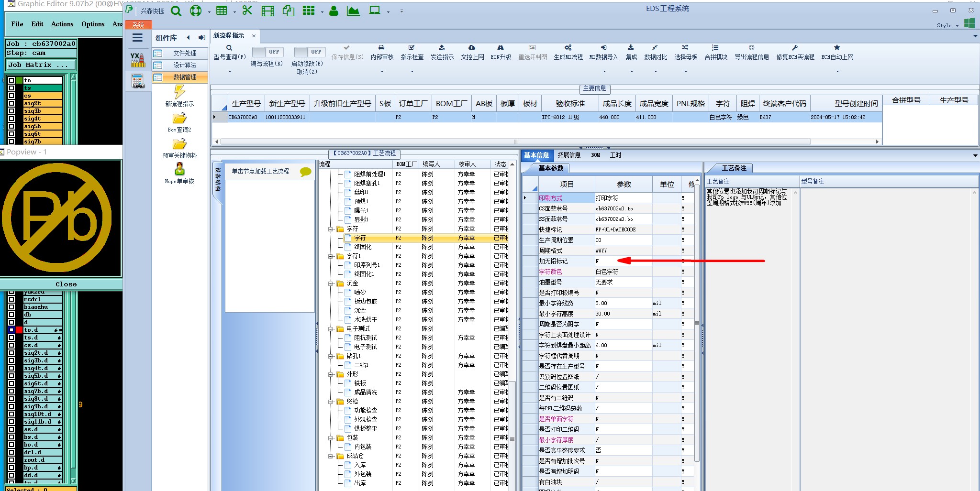
Task: Check the box beside layer drl.d
Action: click(11, 452)
